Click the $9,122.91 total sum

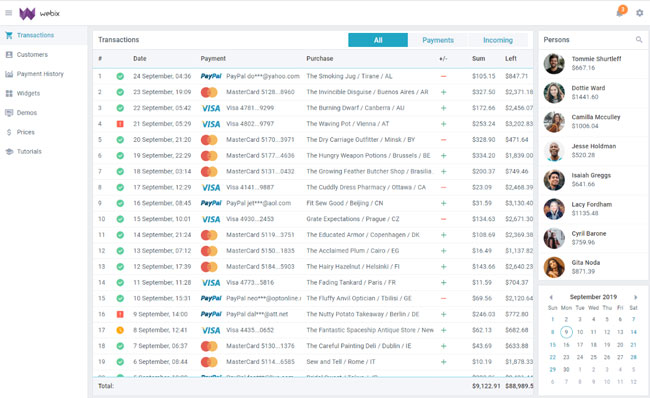tap(486, 386)
